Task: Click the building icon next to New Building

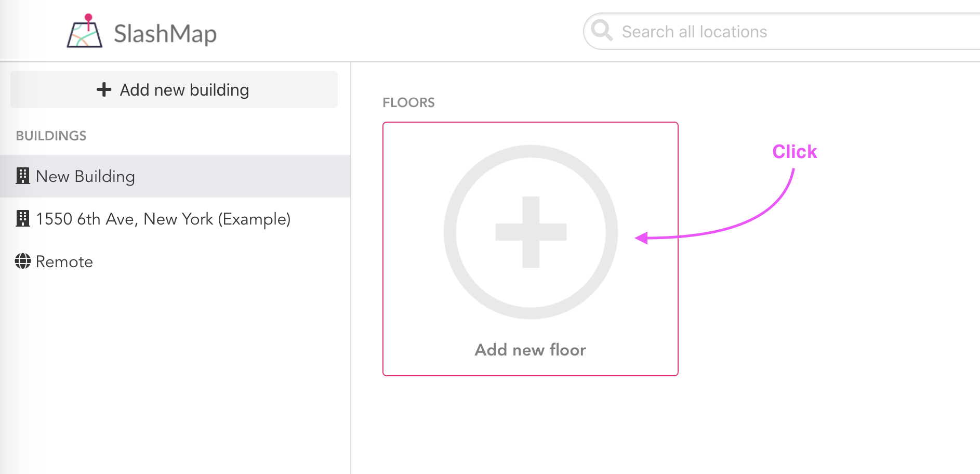Action: [x=22, y=176]
